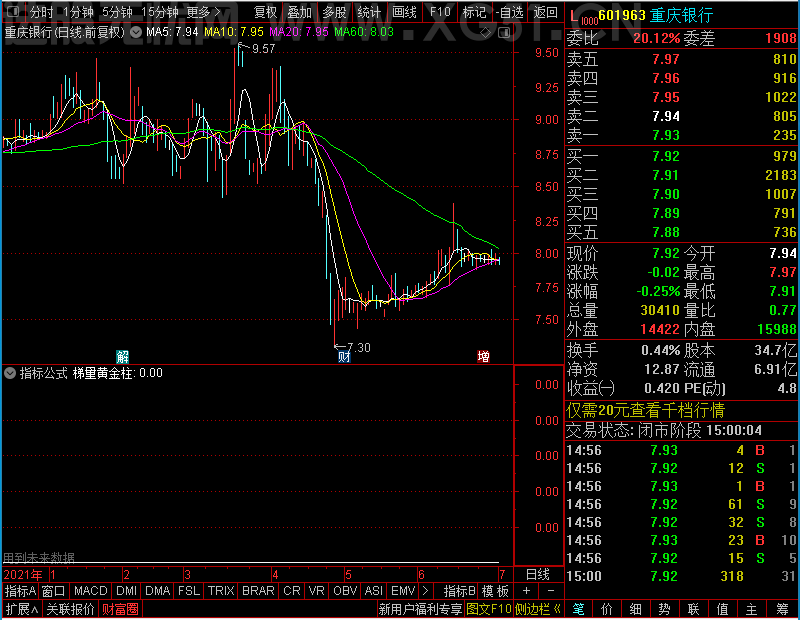Show more indicators via right arrow
The width and height of the screenshot is (800, 620).
pyautogui.click(x=426, y=591)
